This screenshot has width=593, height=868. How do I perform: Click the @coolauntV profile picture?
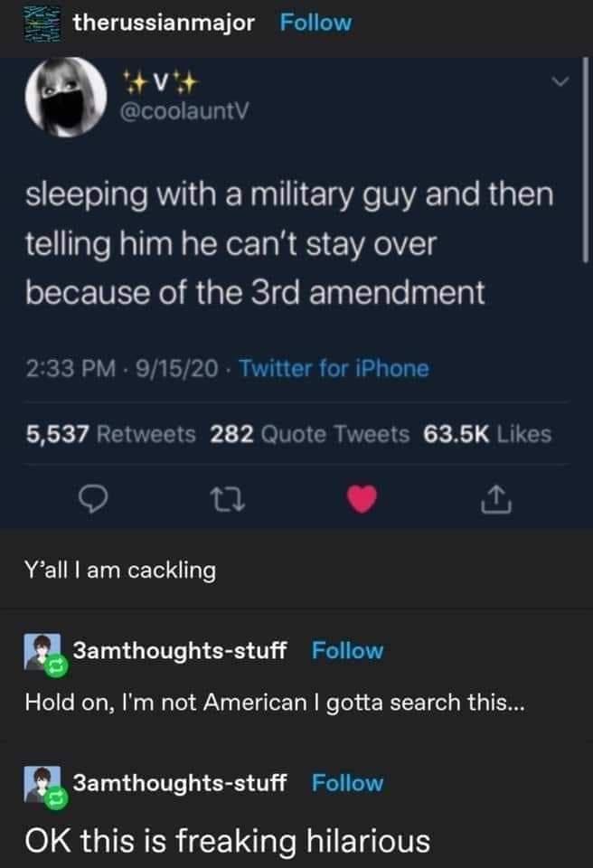pyautogui.click(x=66, y=97)
